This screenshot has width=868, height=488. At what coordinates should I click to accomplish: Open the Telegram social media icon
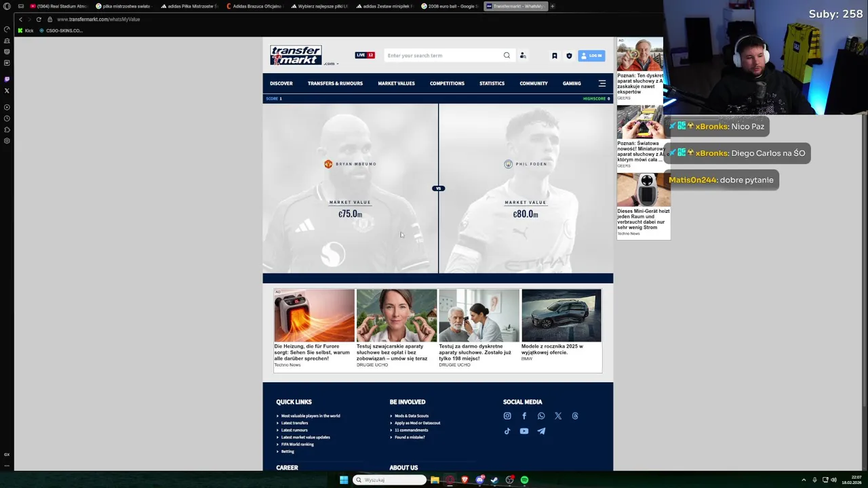[541, 431]
